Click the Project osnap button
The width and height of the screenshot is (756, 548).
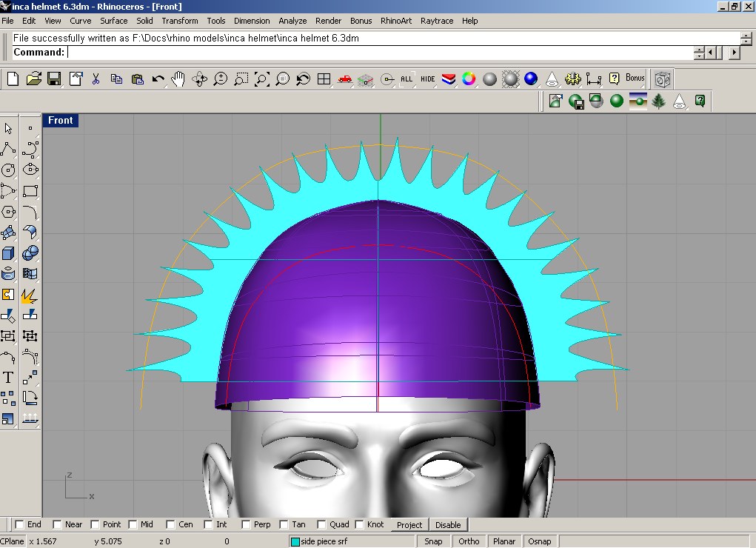409,525
